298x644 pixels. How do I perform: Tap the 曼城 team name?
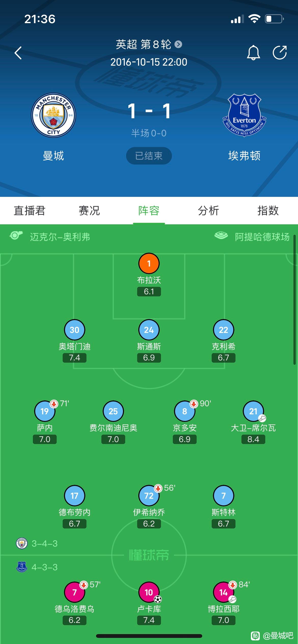click(x=53, y=156)
